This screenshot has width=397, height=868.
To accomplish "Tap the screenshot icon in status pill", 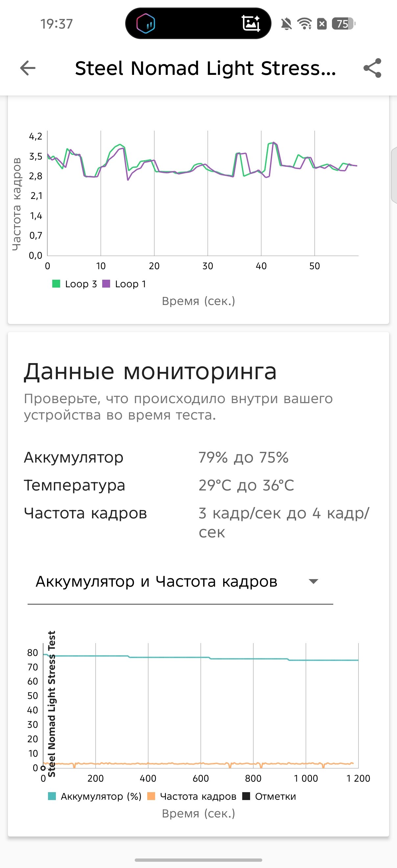I will tap(251, 24).
